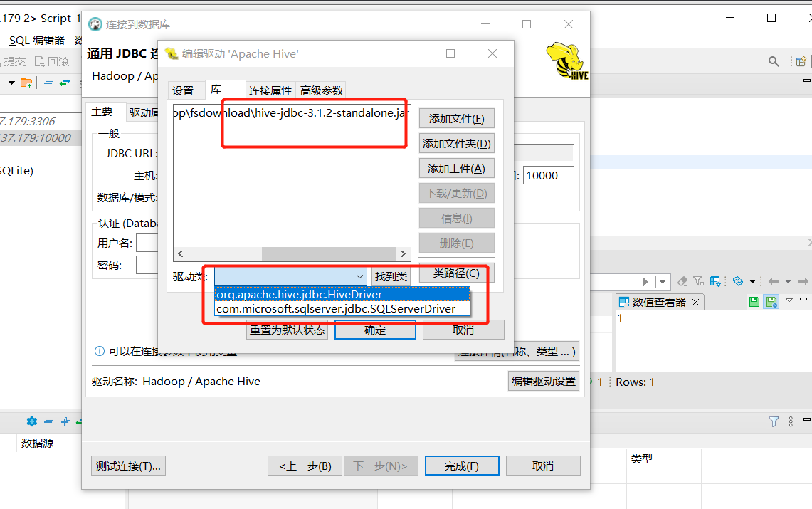Switch to the 连接属性 tab

(x=270, y=90)
